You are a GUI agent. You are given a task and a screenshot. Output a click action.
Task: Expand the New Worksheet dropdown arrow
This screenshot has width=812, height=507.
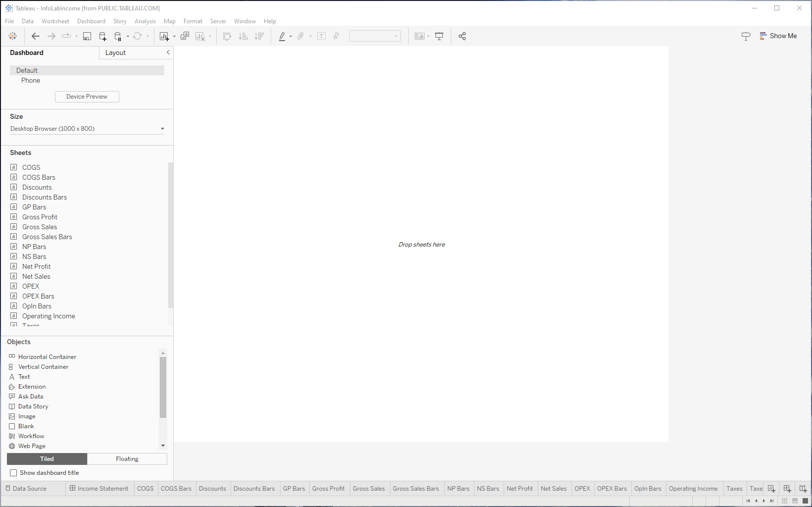point(174,37)
